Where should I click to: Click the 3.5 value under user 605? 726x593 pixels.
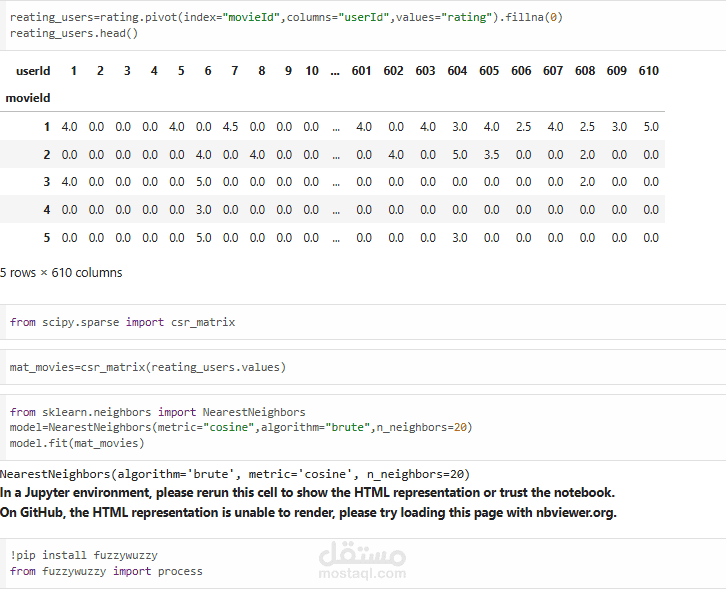tap(491, 155)
